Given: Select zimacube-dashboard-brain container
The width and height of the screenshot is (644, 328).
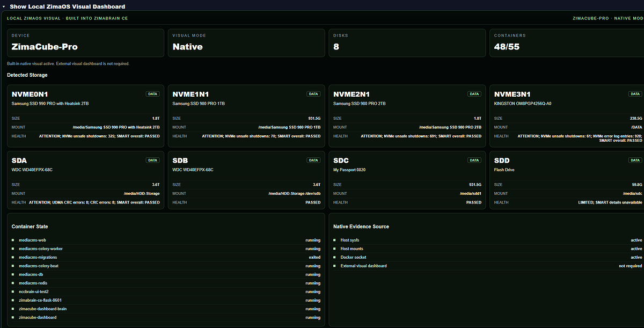Looking at the screenshot, I should pos(166,309).
